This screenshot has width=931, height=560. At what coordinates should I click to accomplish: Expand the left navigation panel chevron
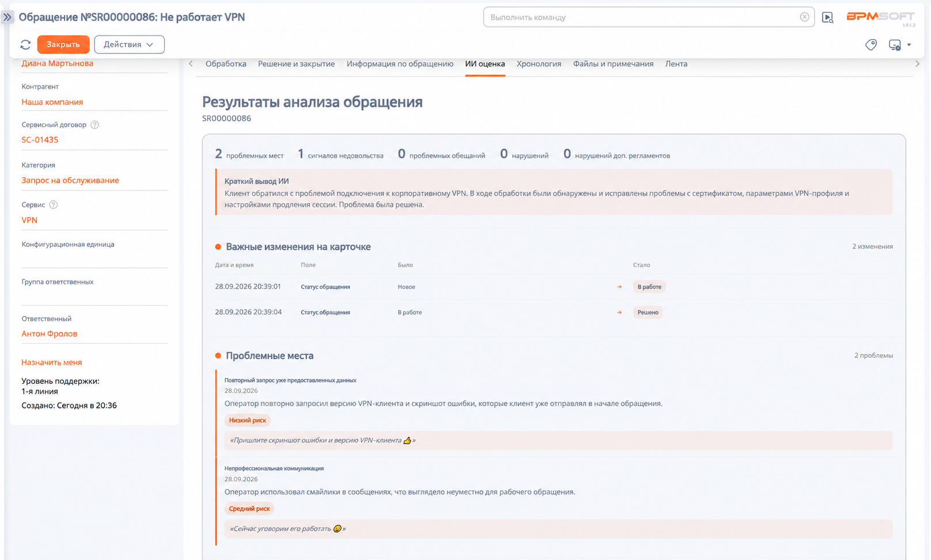pyautogui.click(x=7, y=17)
